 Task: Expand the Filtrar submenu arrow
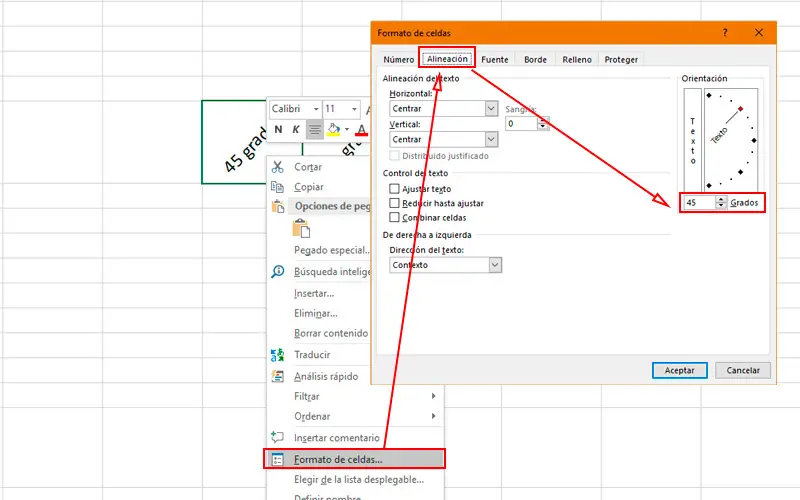pyautogui.click(x=433, y=396)
